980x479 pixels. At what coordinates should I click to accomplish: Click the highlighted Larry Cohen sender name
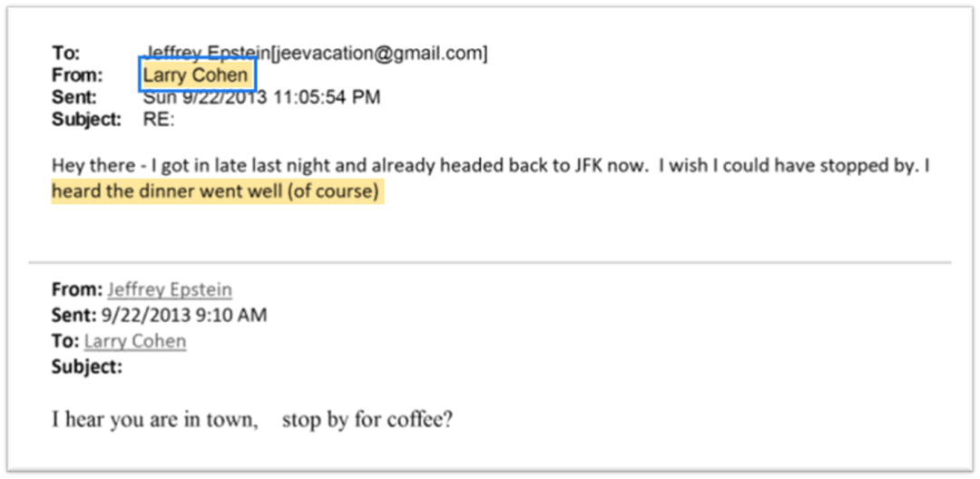pos(196,75)
